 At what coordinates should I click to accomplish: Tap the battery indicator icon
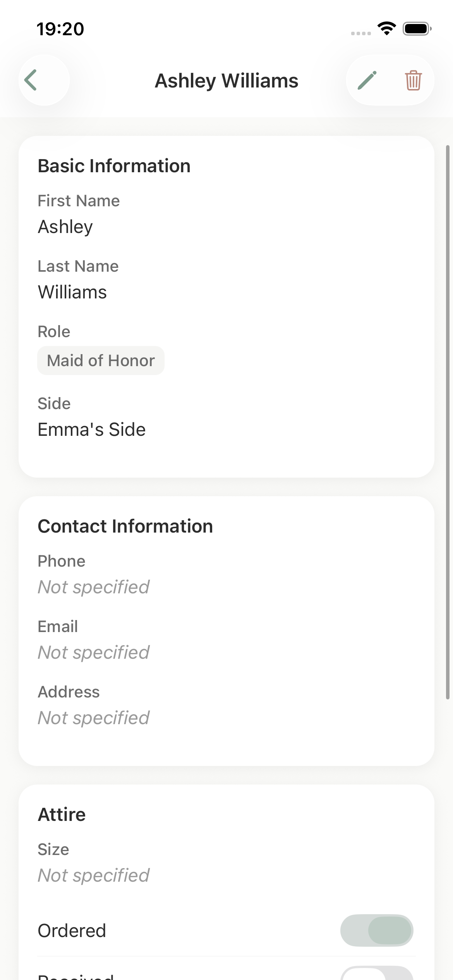pos(417,29)
